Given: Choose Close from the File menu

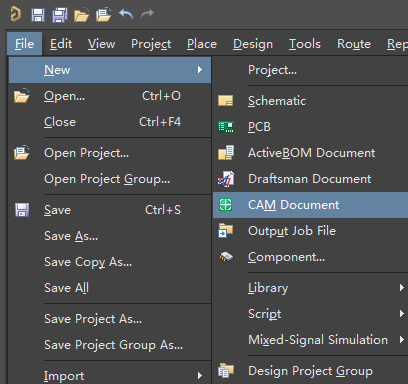Looking at the screenshot, I should tap(110, 122).
